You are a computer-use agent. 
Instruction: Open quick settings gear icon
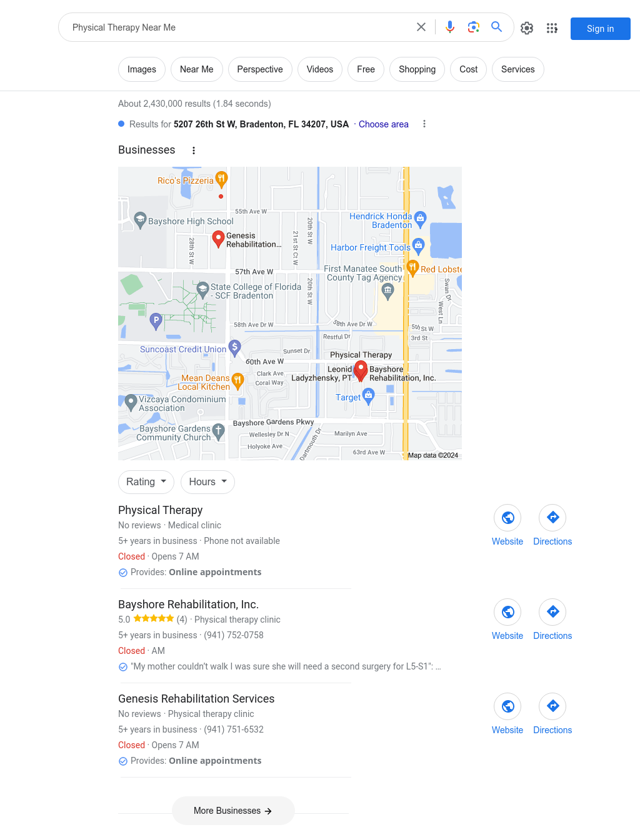click(x=527, y=28)
